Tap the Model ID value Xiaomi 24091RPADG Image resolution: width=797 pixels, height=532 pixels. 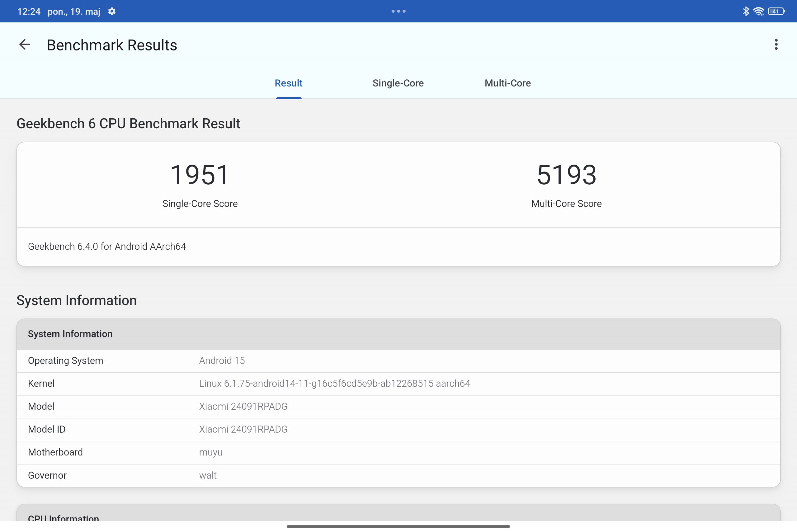tap(243, 430)
